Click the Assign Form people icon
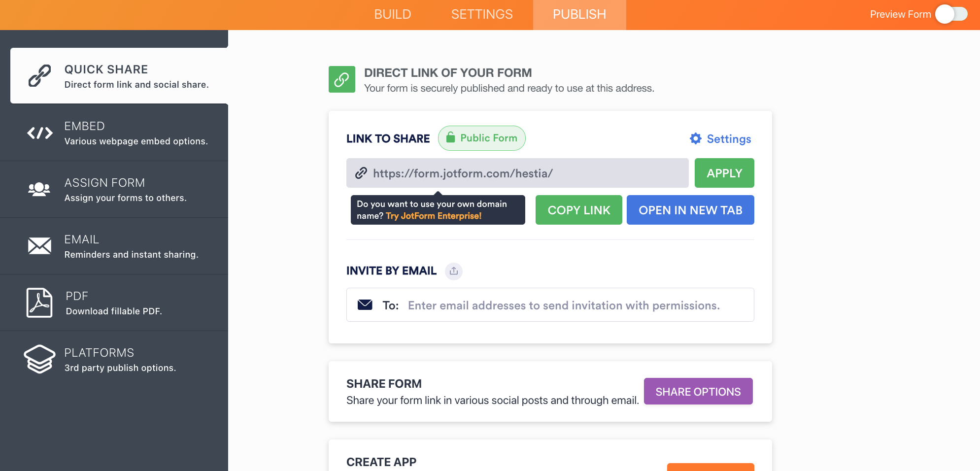 39,189
